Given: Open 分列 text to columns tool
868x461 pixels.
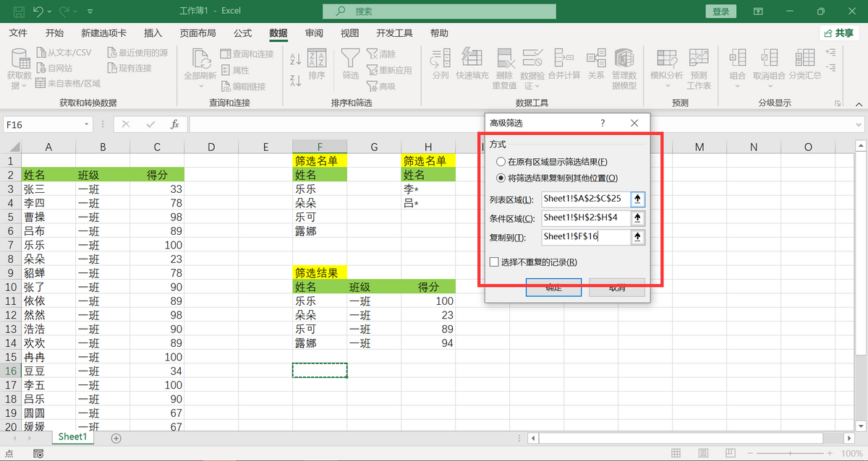Looking at the screenshot, I should pyautogui.click(x=440, y=64).
